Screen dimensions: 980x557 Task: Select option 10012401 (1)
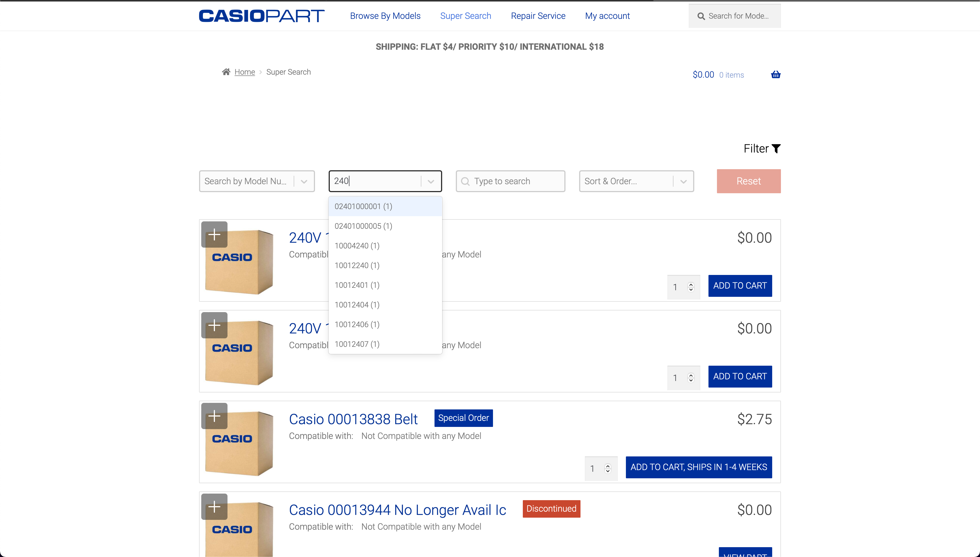(x=385, y=285)
